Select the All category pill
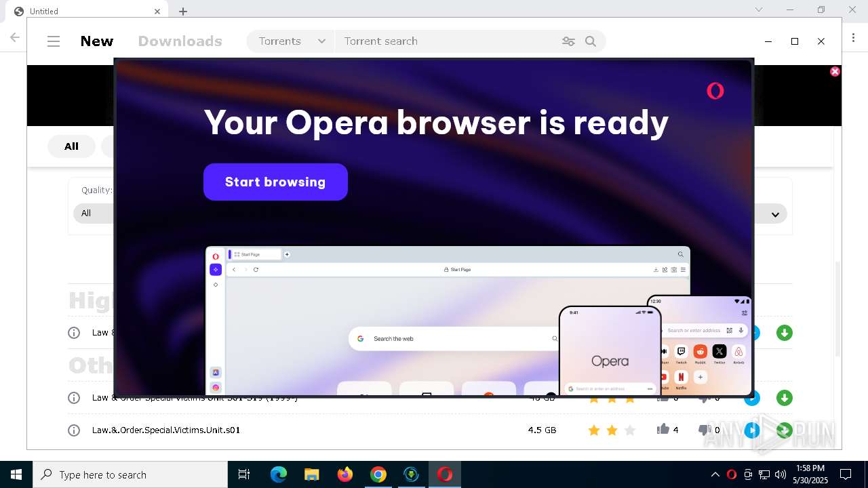 pos(71,146)
